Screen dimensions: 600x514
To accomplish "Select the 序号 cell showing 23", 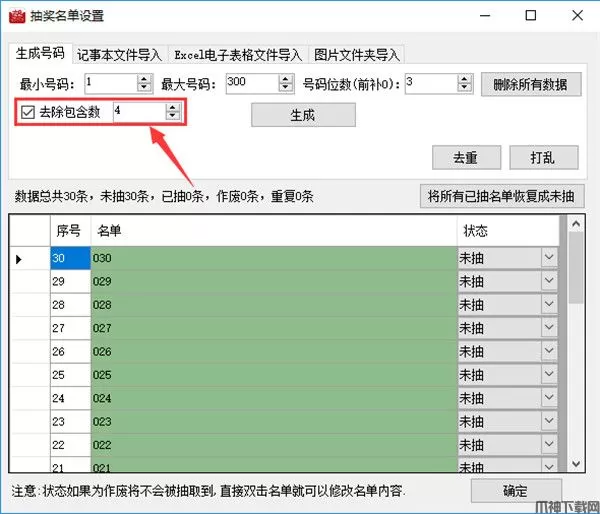I will [x=70, y=421].
